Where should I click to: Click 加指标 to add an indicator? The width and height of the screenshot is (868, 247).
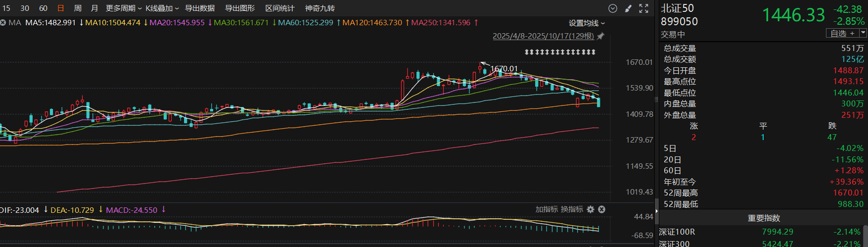pyautogui.click(x=547, y=209)
